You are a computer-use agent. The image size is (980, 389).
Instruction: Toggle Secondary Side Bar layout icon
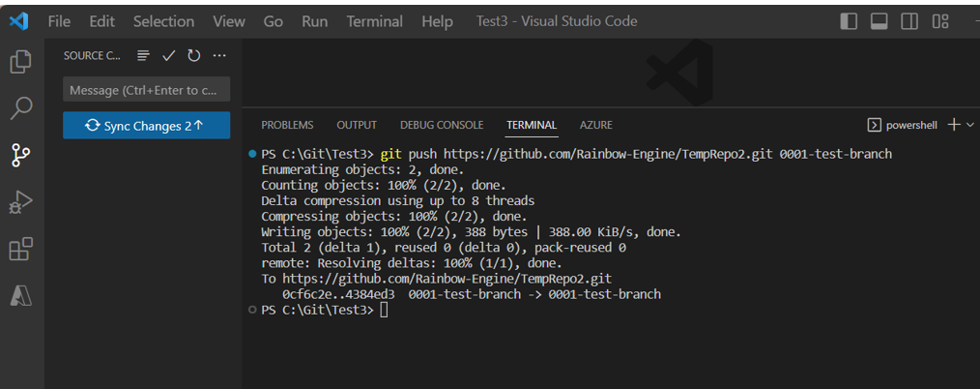[909, 21]
